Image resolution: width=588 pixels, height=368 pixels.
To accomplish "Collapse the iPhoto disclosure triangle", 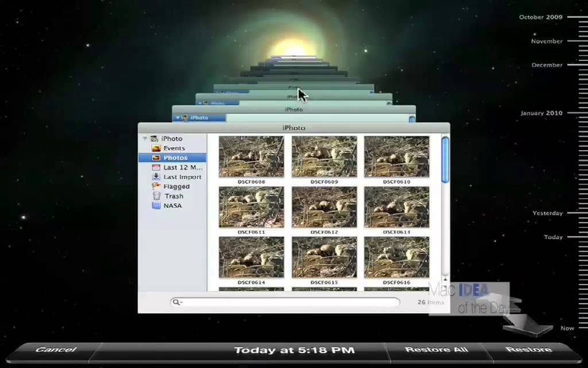I will [x=145, y=139].
